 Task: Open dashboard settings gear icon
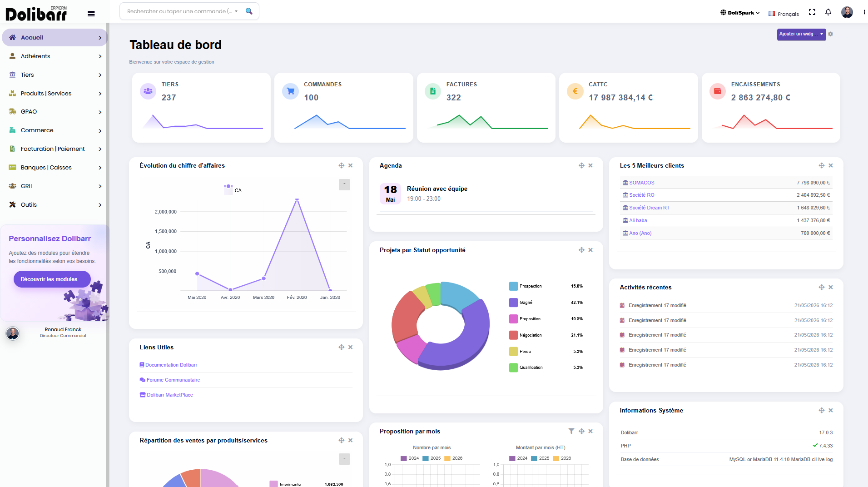click(830, 34)
